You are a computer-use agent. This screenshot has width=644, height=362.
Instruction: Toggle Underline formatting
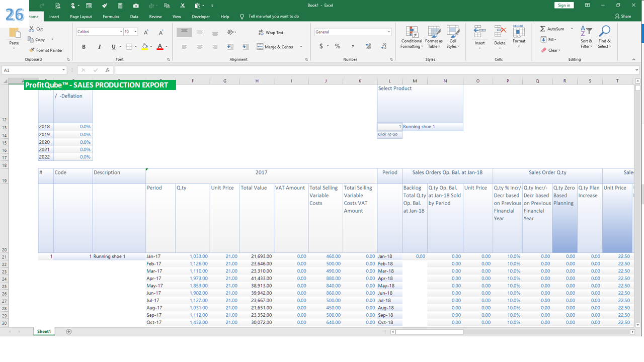click(114, 47)
